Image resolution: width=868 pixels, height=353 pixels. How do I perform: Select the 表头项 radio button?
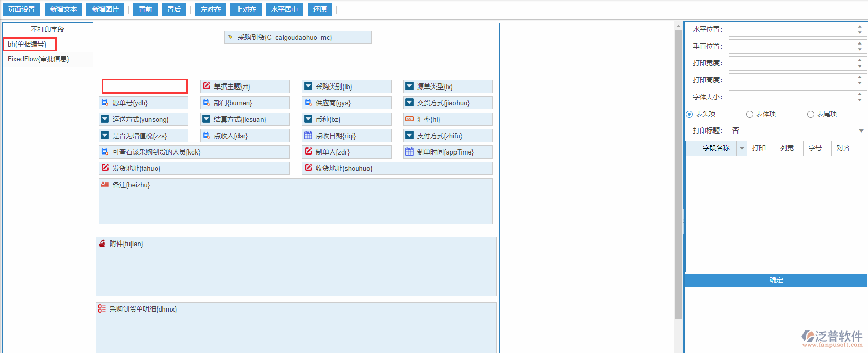coord(689,114)
